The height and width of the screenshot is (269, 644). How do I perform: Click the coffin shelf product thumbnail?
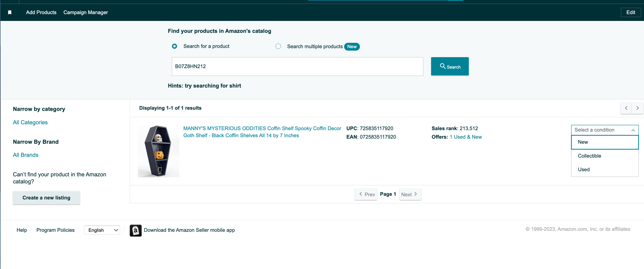[x=158, y=151]
